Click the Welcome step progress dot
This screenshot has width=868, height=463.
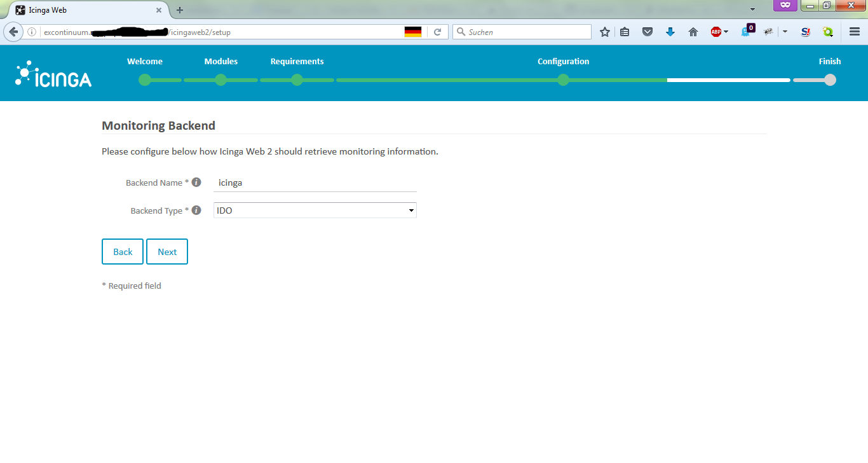pyautogui.click(x=145, y=80)
